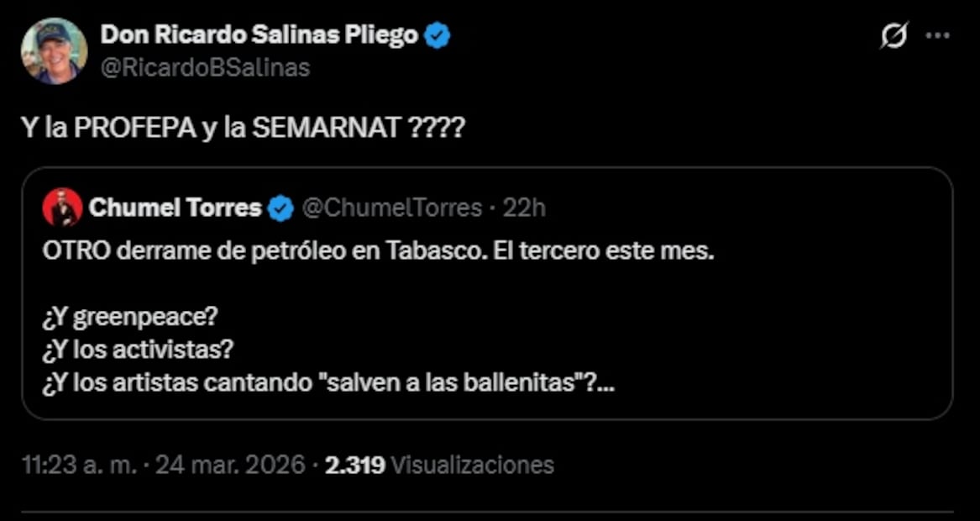Open the Grok slash-circle icon
Screen dimensions: 980x521
pyautogui.click(x=894, y=36)
